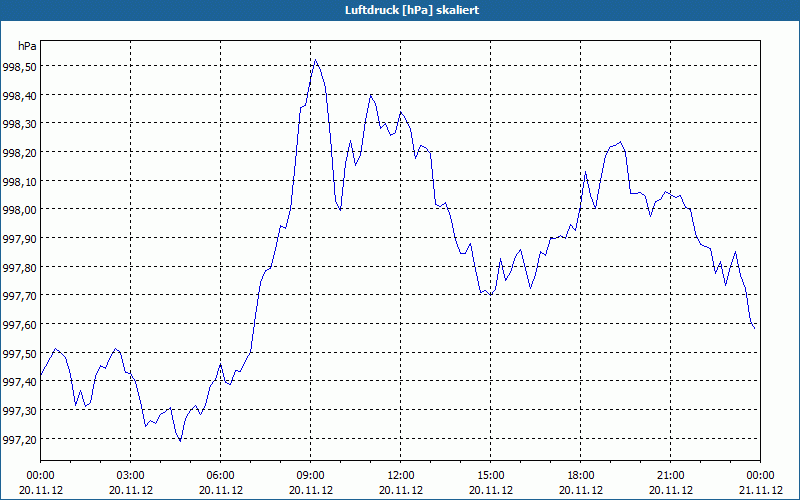Select the 12:00 time axis label
This screenshot has height=500, width=800.
tap(401, 476)
